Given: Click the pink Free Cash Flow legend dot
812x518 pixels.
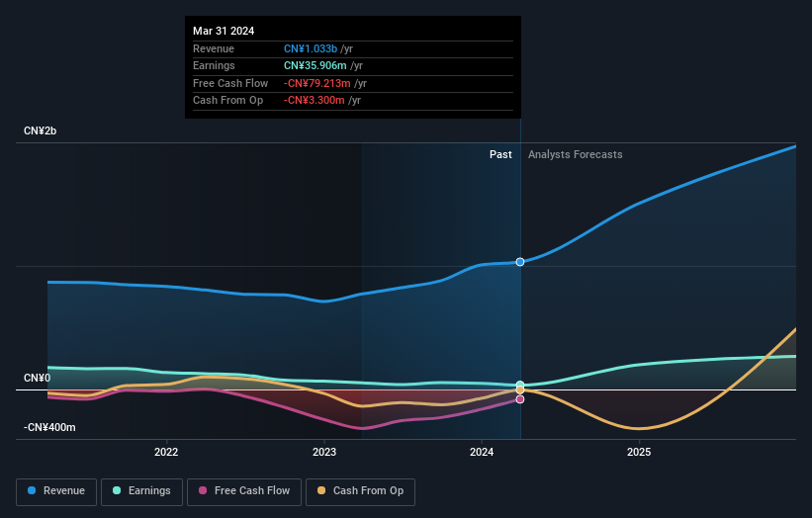Looking at the screenshot, I should (x=203, y=490).
